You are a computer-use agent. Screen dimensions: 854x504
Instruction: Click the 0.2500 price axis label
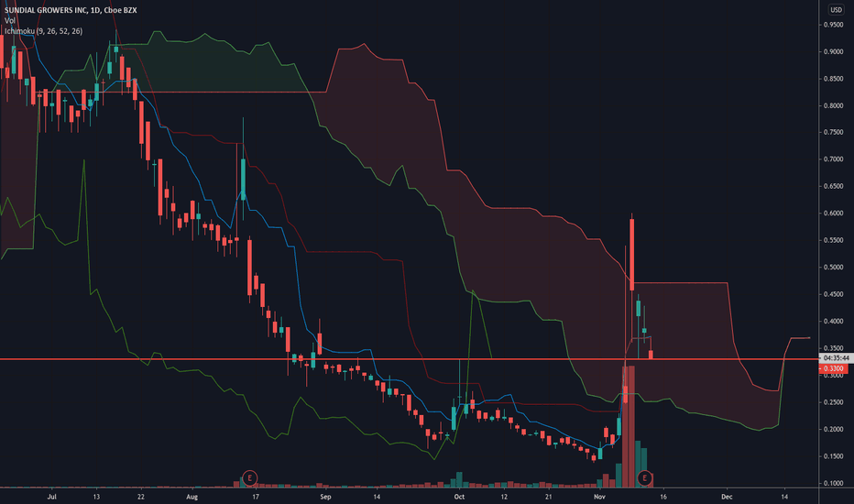(x=833, y=402)
